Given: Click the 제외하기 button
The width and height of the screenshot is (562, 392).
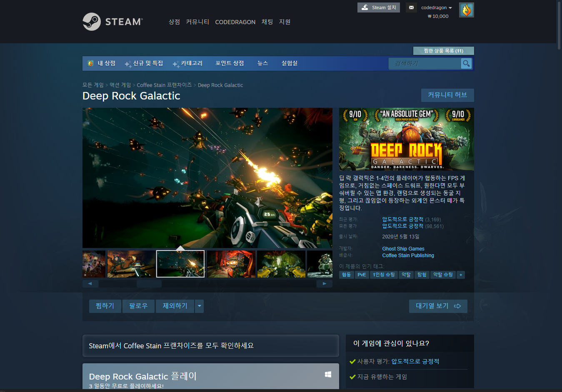Looking at the screenshot, I should click(x=175, y=306).
